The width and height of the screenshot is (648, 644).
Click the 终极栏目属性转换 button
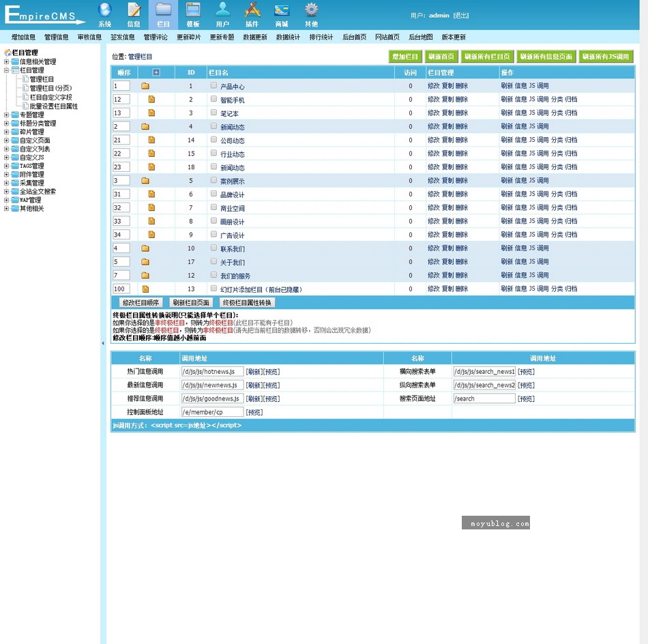(247, 303)
